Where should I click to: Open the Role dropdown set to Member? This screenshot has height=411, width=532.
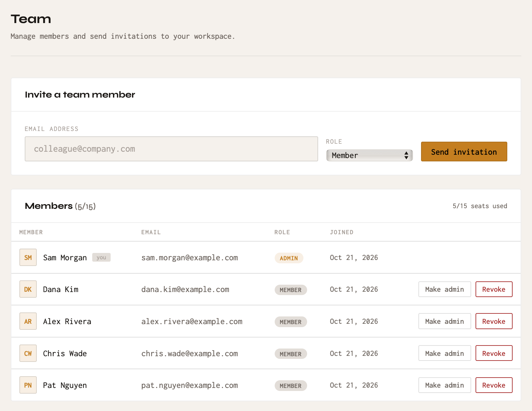(x=370, y=155)
